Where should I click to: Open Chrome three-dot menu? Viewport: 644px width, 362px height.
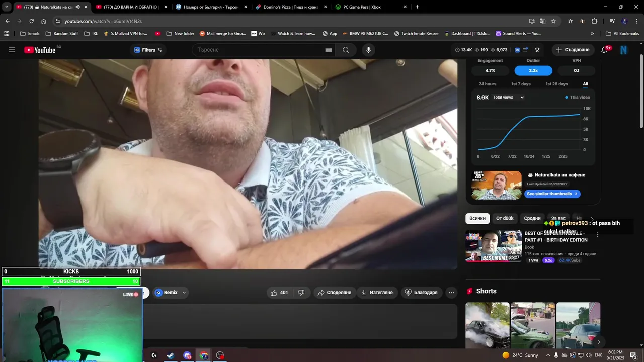[x=636, y=21]
